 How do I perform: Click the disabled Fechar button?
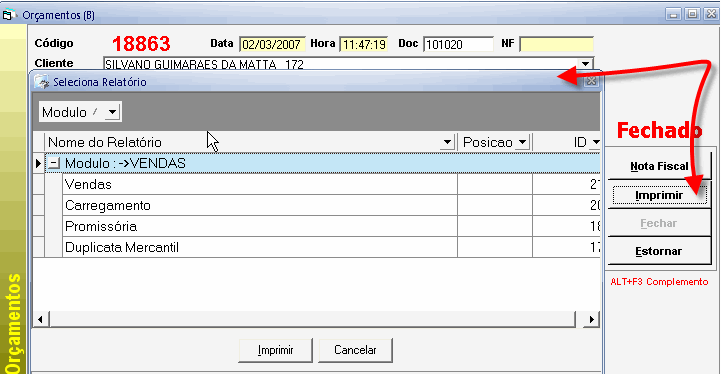coord(659,223)
